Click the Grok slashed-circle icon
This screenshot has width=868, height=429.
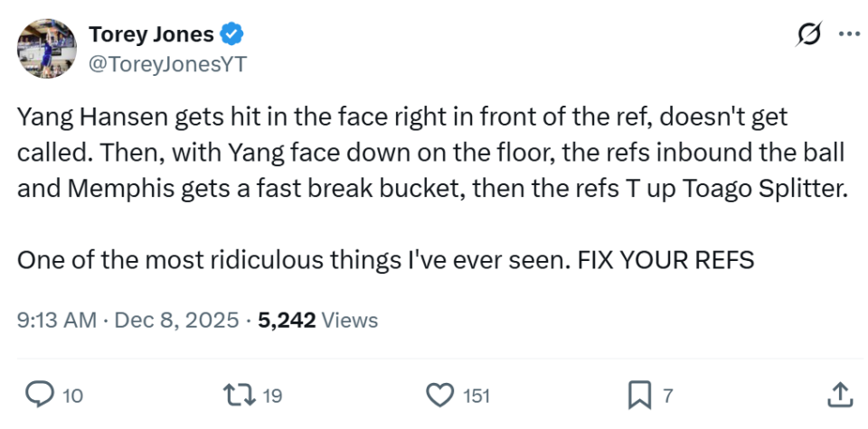pyautogui.click(x=807, y=34)
